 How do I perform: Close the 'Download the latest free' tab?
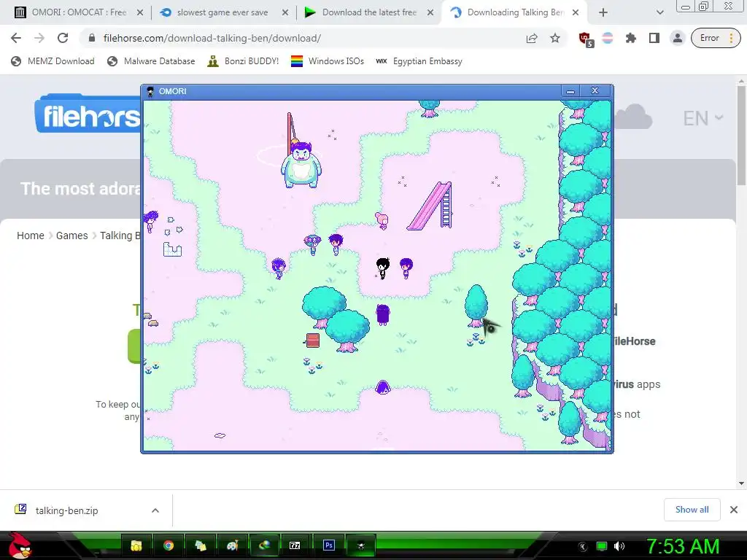[x=430, y=12]
